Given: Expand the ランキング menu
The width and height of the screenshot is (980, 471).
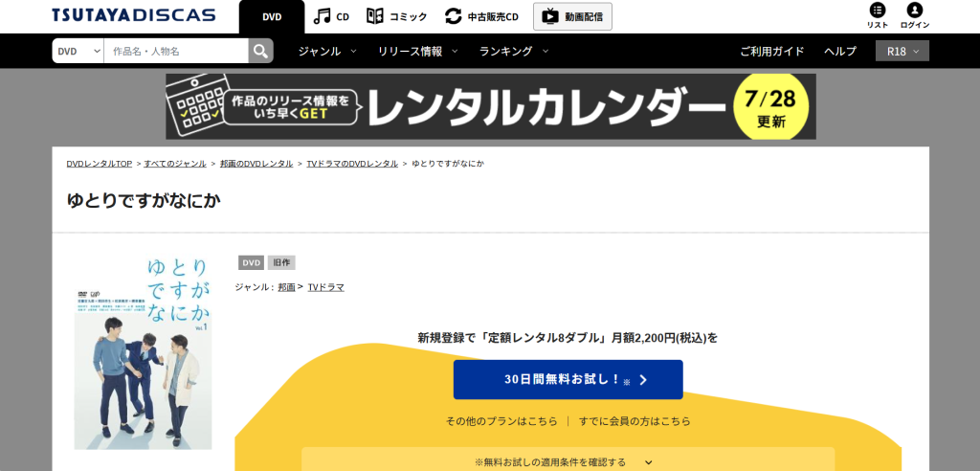Looking at the screenshot, I should pos(514,52).
